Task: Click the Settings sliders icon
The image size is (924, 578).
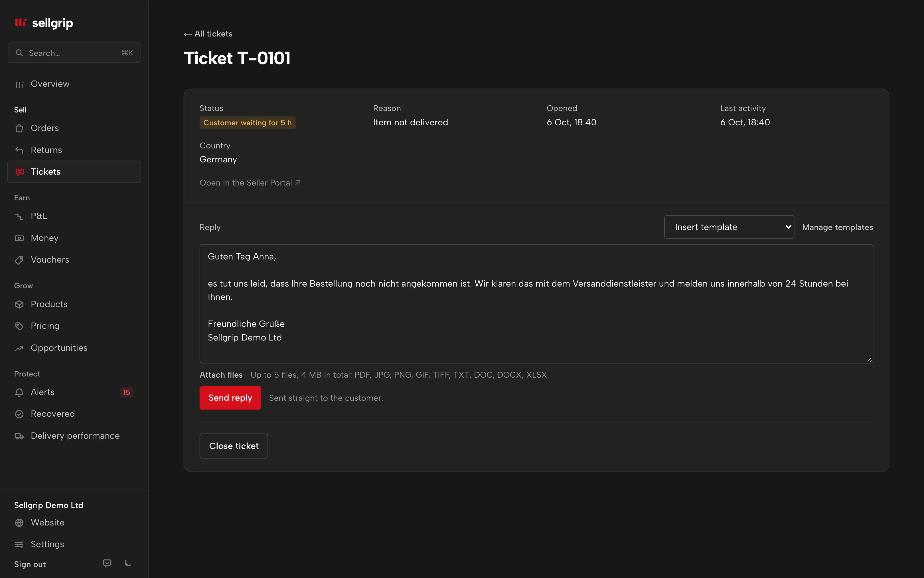Action: pos(19,544)
